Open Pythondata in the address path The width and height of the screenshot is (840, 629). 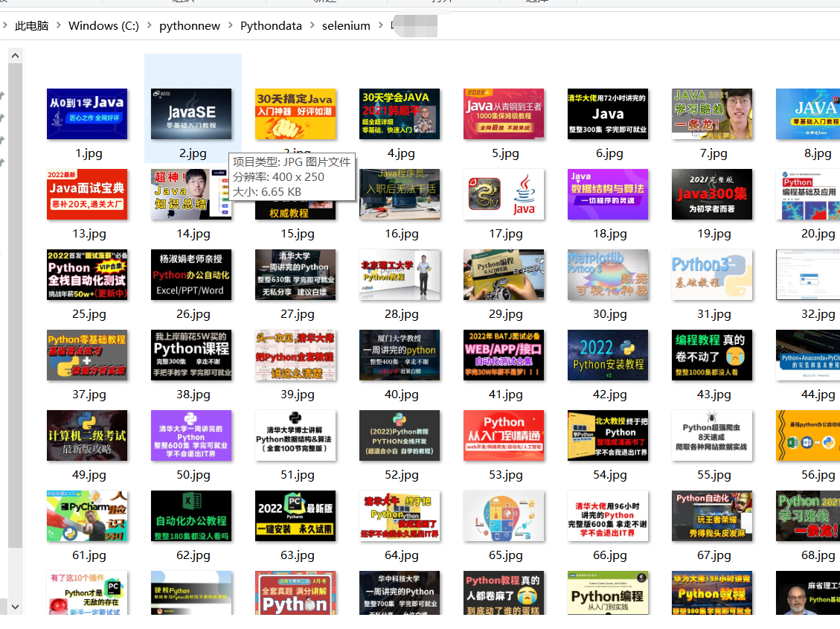[x=271, y=26]
